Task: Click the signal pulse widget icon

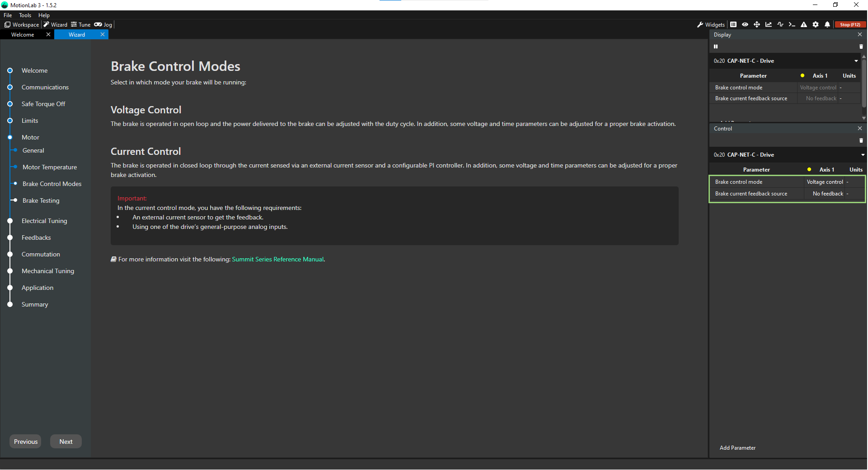Action: click(780, 25)
